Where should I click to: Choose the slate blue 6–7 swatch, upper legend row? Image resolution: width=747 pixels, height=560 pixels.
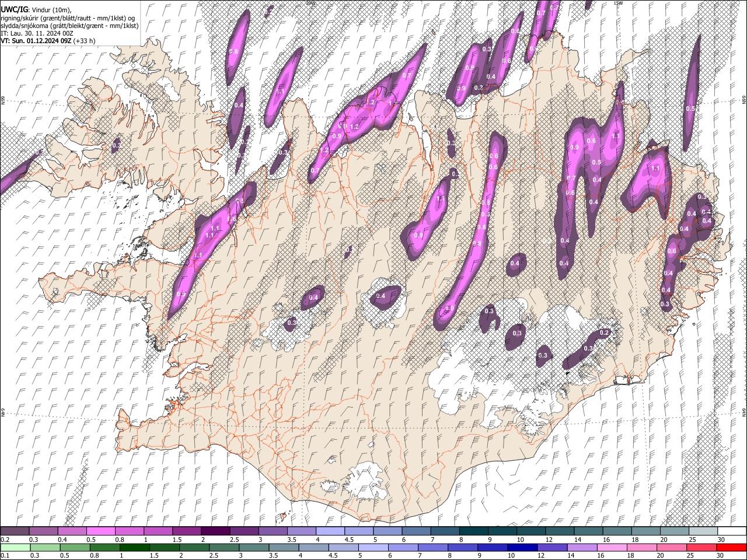tap(416, 531)
